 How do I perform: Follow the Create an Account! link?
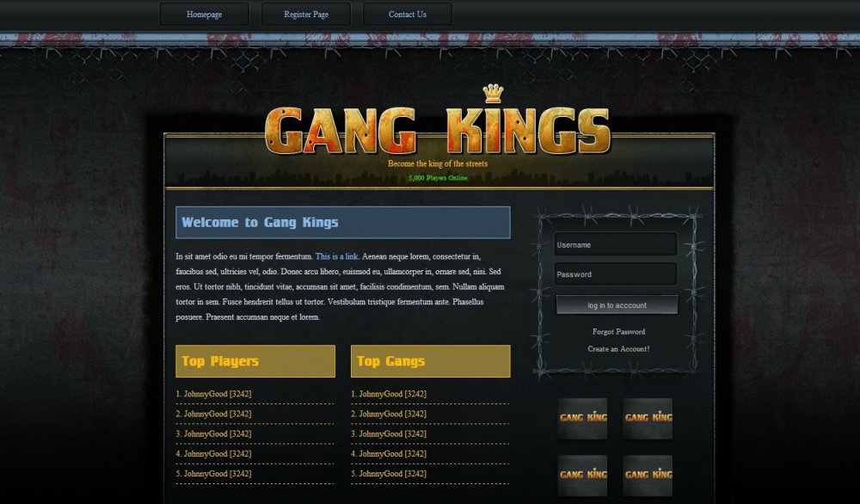click(618, 349)
